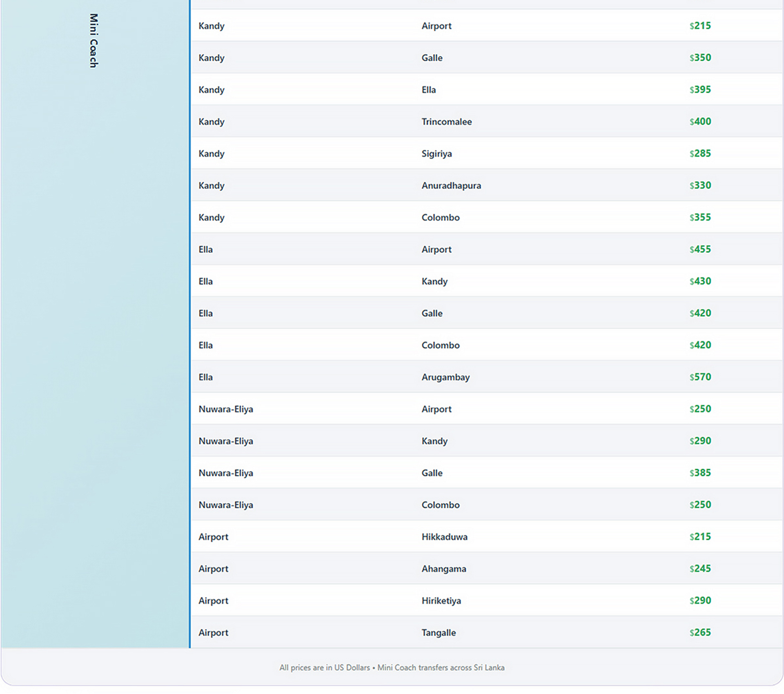784x694 pixels.
Task: Click the Kandy to Galle $350 price
Action: [x=700, y=58]
